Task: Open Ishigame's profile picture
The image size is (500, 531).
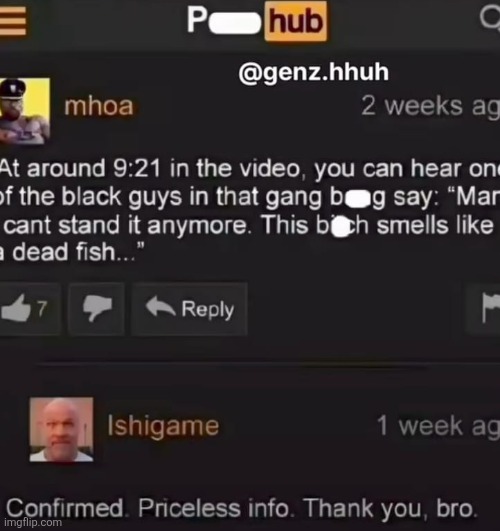Action: pyautogui.click(x=61, y=429)
